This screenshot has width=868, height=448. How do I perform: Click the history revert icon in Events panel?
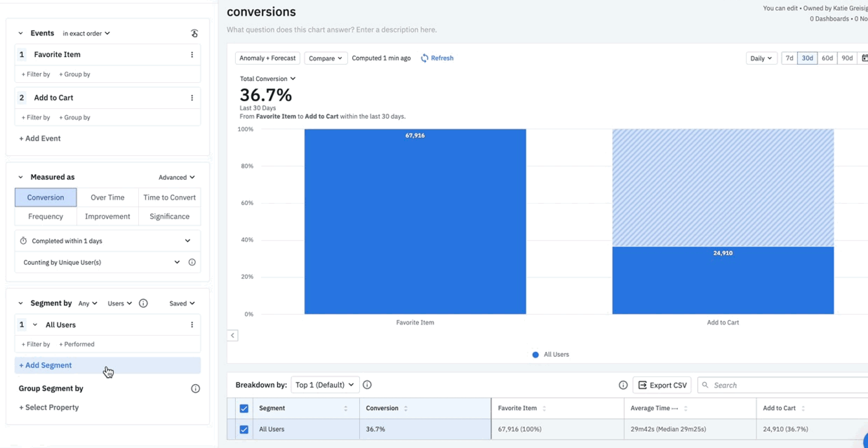pos(194,33)
